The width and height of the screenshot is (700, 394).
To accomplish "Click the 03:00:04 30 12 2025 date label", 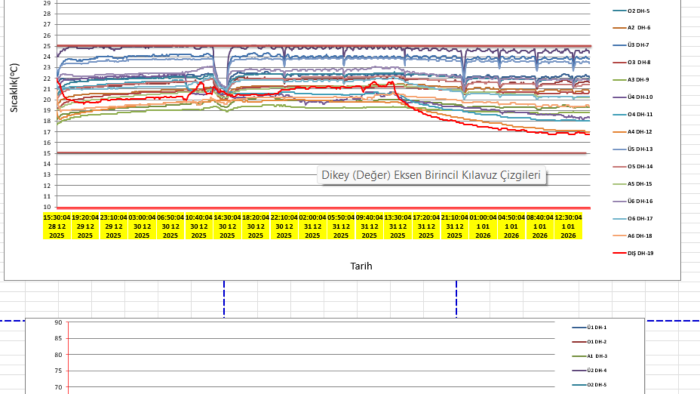I will coord(142,226).
